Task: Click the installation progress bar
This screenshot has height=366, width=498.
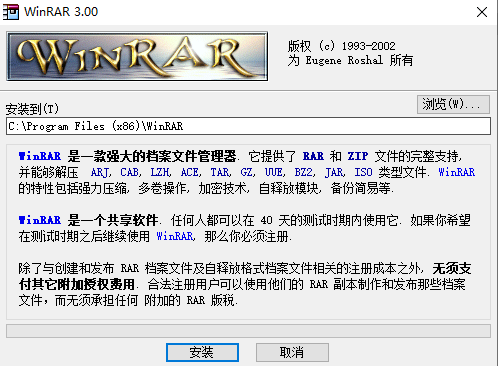Action: pyautogui.click(x=248, y=331)
